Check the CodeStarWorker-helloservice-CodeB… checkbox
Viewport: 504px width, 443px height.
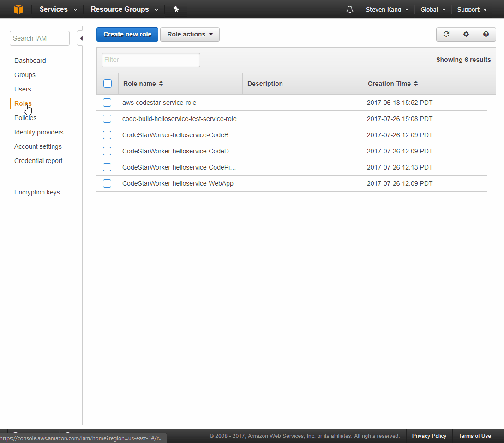(107, 135)
